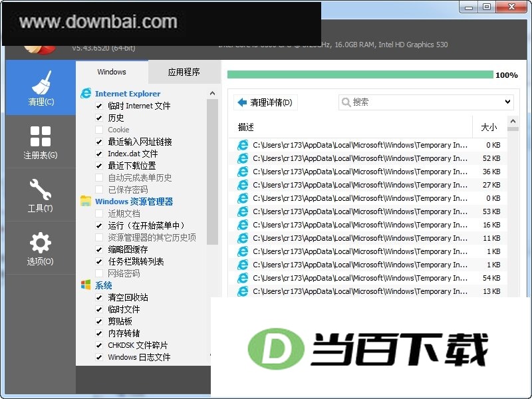
Task: Click IE icon of the 52 KB row
Action: click(x=243, y=158)
